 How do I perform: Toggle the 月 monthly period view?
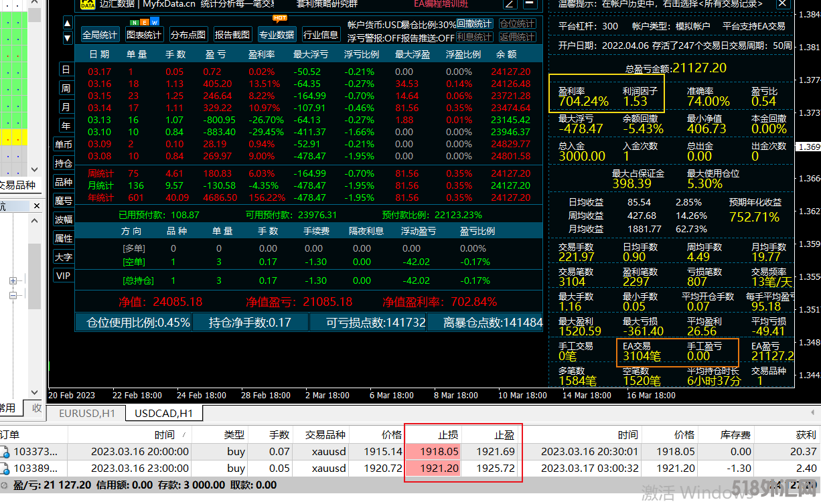(66, 107)
